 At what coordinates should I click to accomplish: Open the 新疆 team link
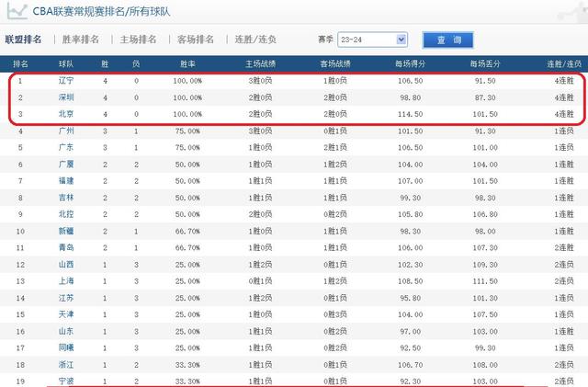click(66, 231)
